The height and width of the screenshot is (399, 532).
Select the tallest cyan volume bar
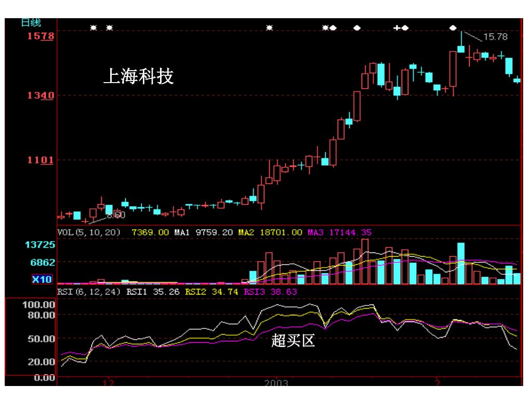point(461,263)
